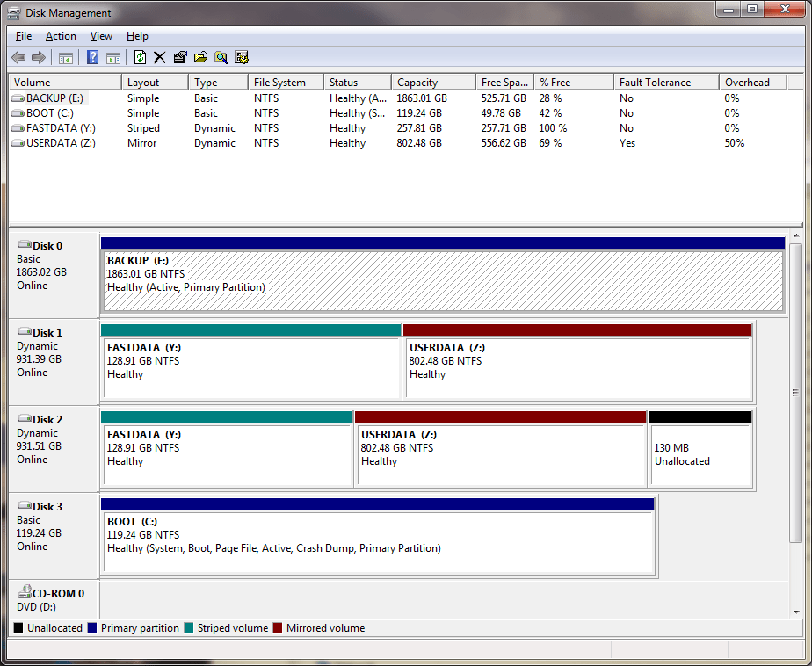Click the Open folder toolbar icon
This screenshot has width=812, height=666.
tap(200, 57)
